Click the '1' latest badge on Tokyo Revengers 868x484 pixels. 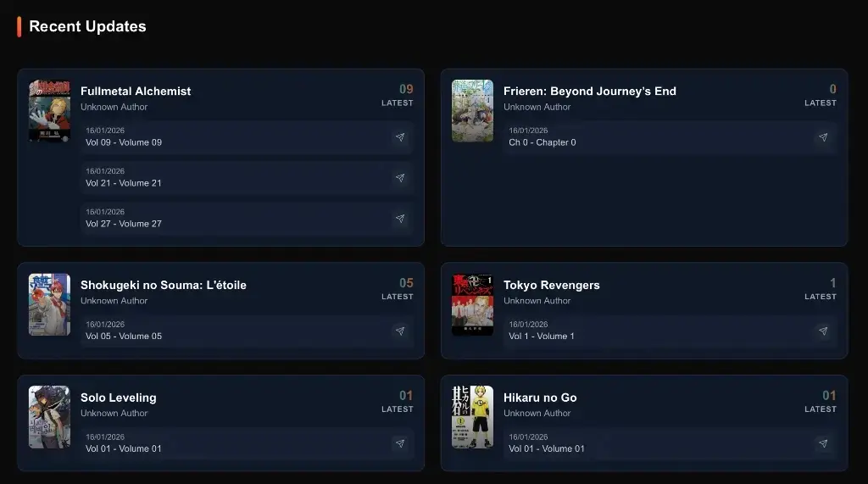833,283
